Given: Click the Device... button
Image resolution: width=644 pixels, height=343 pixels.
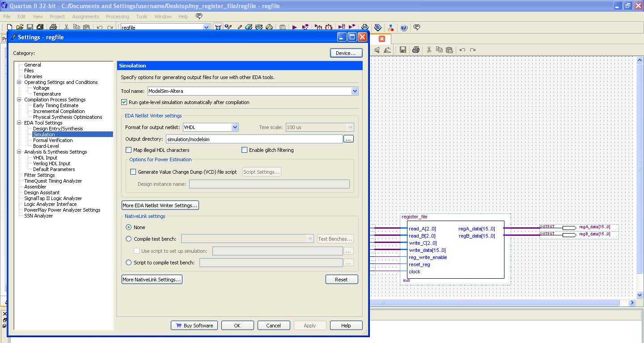Looking at the screenshot, I should pyautogui.click(x=346, y=53).
